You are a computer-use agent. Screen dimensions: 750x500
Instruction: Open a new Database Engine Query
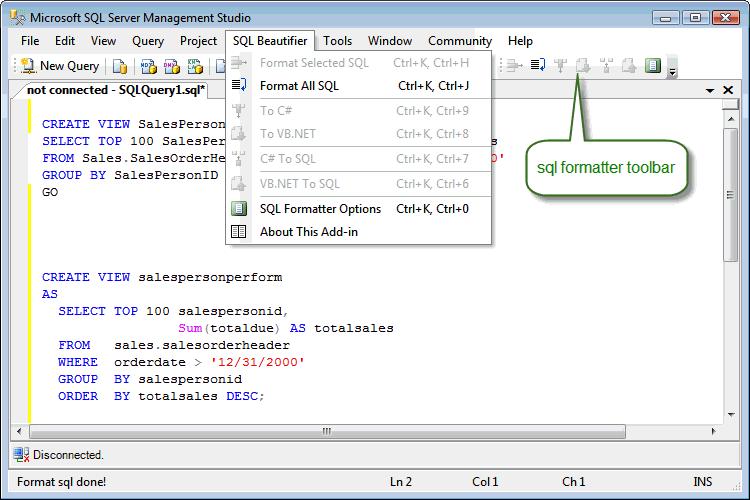(120, 66)
